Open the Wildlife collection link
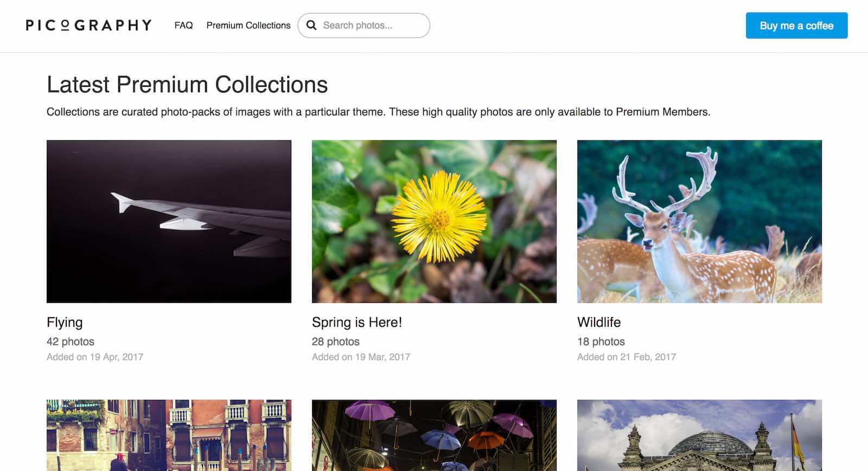The width and height of the screenshot is (868, 471). 599,322
